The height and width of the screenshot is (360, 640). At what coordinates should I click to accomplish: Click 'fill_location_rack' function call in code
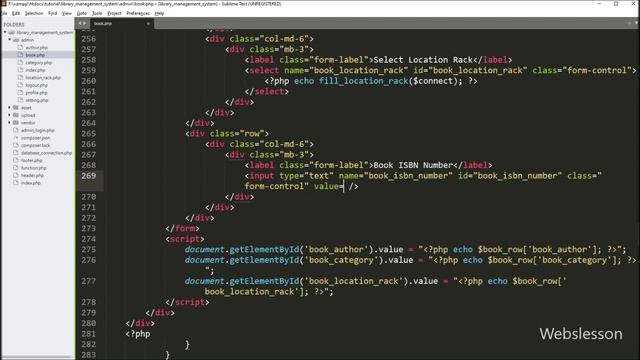(x=364, y=81)
